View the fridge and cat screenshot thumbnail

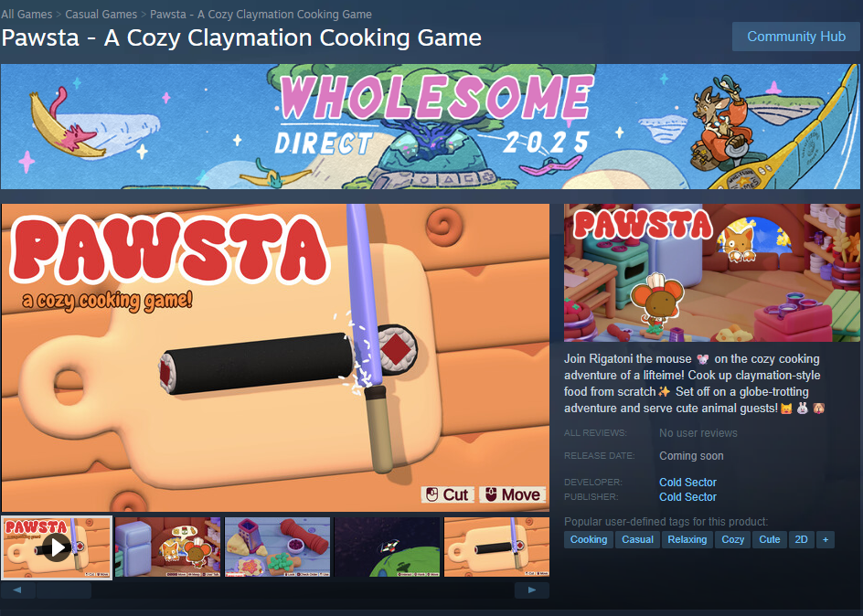(x=167, y=547)
